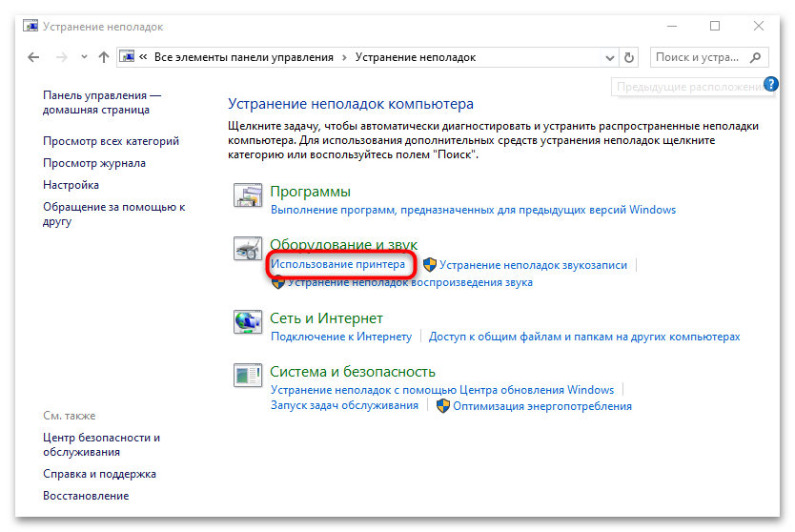This screenshot has width=795, height=532.
Task: Open the Система и безопасность heading
Action: (x=353, y=372)
